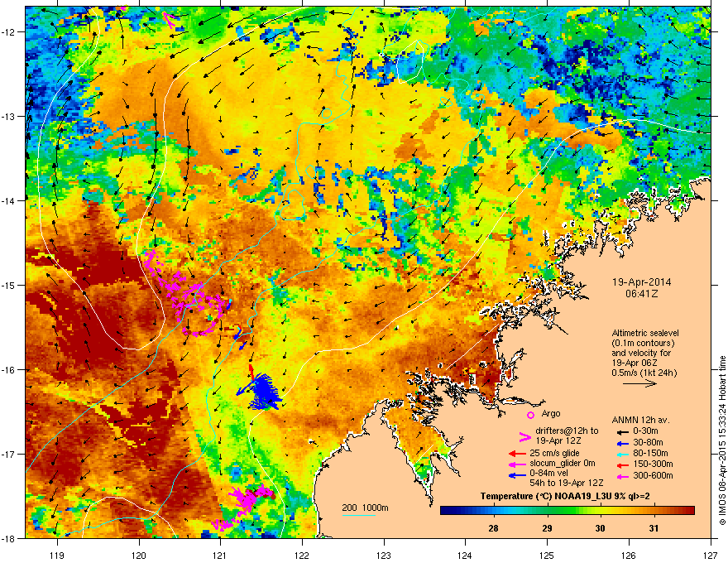This screenshot has width=728, height=563.
Task: Click the colorbar tick label 31
Action: 654,528
